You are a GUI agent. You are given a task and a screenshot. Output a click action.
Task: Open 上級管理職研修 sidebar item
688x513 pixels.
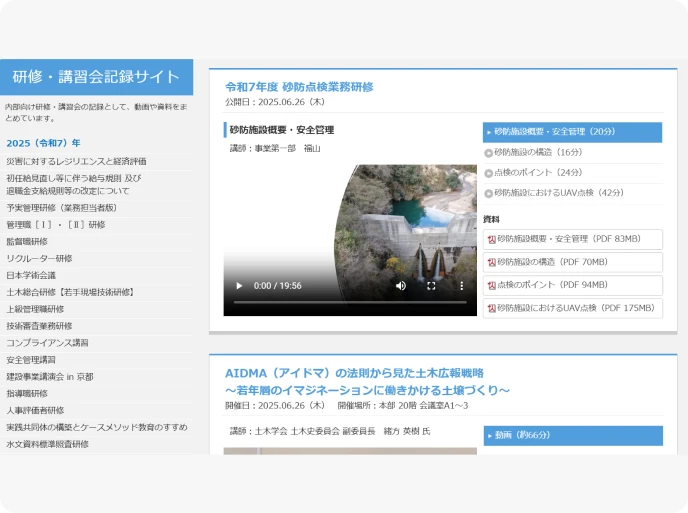point(35,309)
